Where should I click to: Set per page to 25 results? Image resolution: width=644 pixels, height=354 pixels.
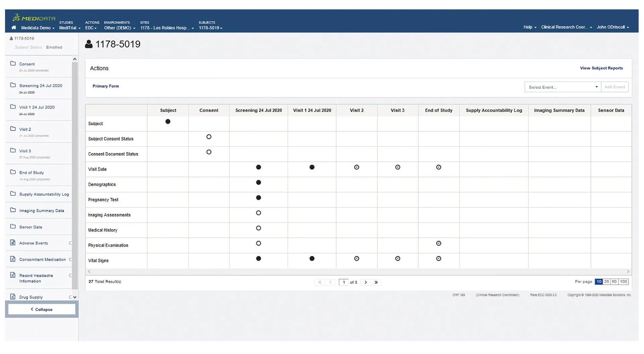(x=606, y=282)
